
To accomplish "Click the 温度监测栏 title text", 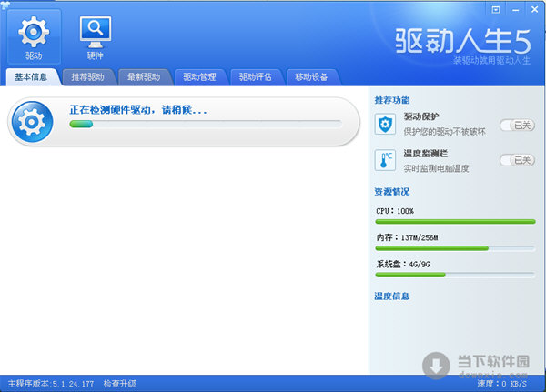I will coord(426,153).
